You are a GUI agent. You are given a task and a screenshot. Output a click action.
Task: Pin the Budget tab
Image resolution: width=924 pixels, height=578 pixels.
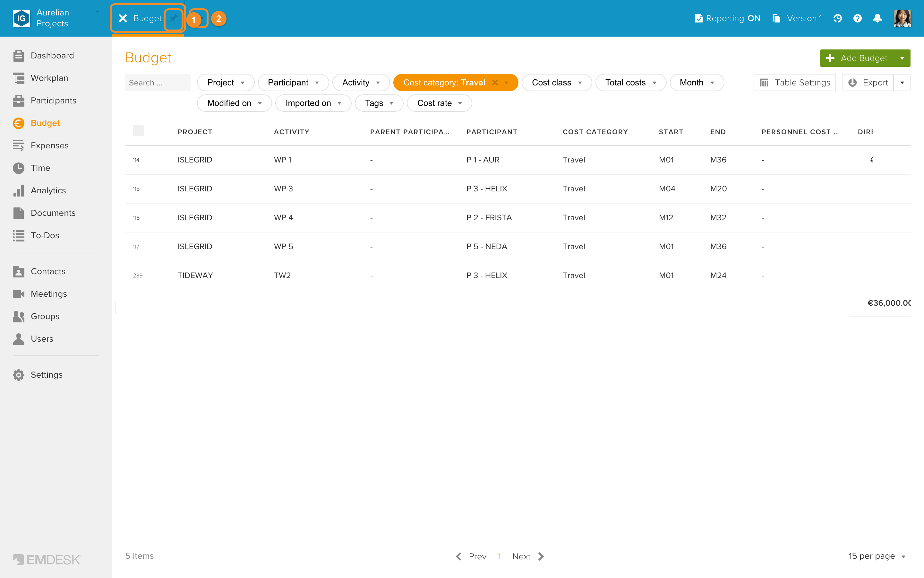pyautogui.click(x=174, y=18)
